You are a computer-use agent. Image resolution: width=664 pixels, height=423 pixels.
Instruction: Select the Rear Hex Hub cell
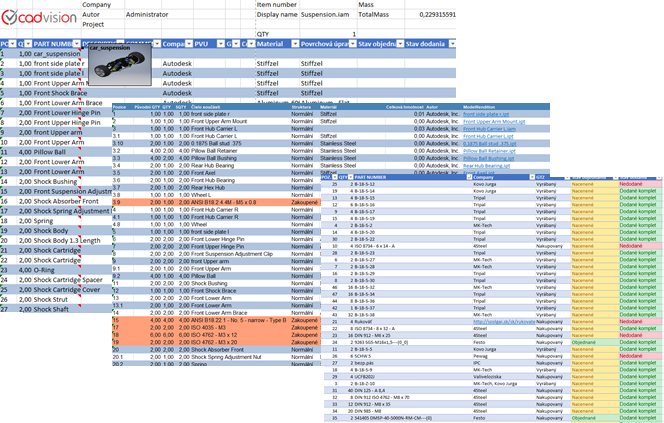click(x=208, y=188)
